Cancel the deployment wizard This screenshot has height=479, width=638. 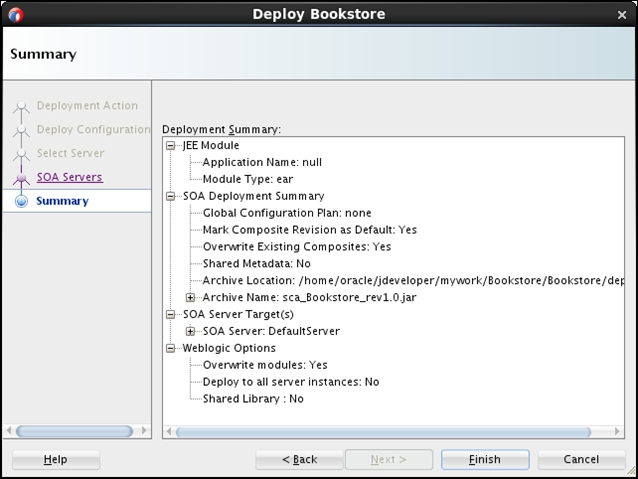point(581,459)
